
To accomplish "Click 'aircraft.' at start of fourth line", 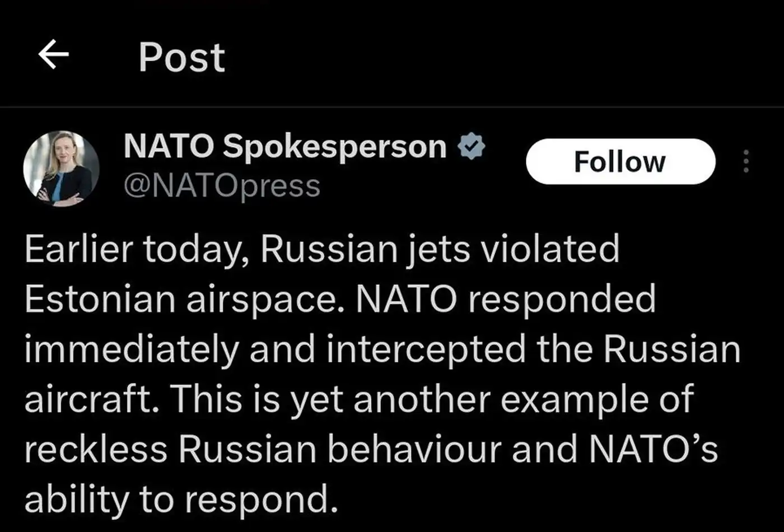I will pos(91,399).
